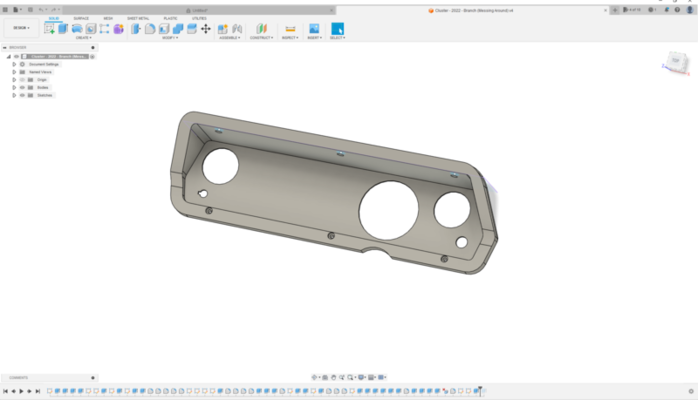This screenshot has height=400, width=698.
Task: Switch to the Surface tab
Action: (x=80, y=18)
